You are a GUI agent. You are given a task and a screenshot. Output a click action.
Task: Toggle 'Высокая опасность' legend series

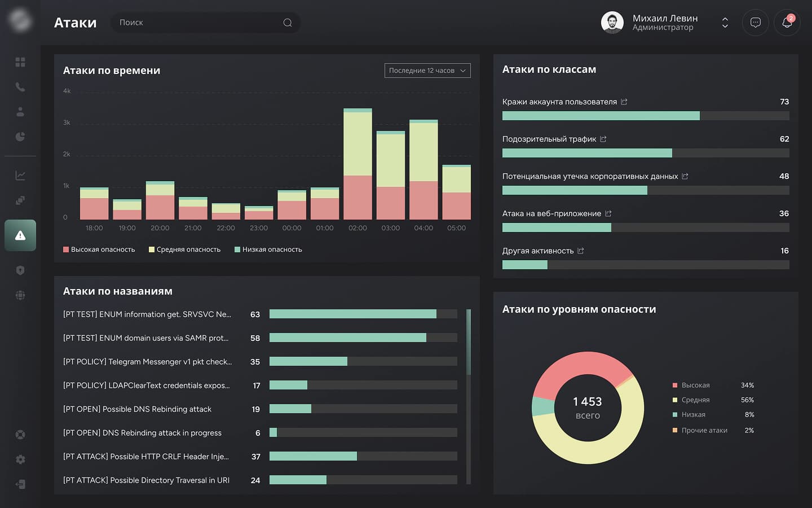99,249
